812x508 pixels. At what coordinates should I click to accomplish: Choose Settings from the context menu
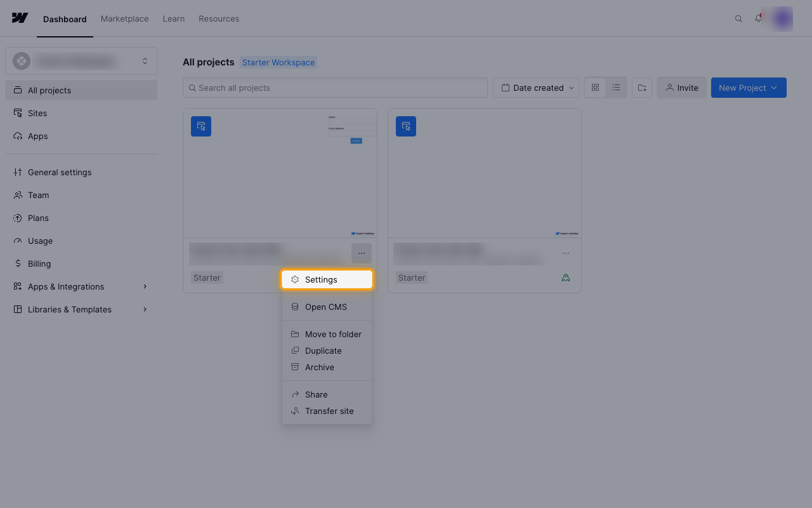coord(327,279)
